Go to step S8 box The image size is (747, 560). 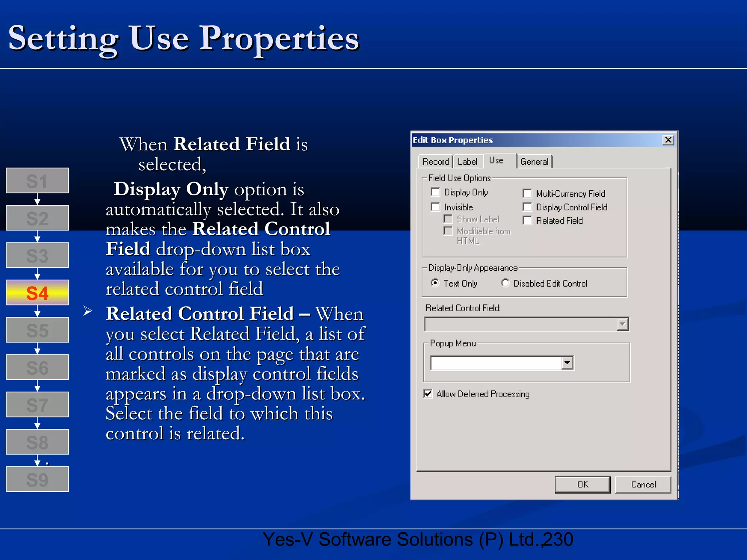pyautogui.click(x=37, y=442)
